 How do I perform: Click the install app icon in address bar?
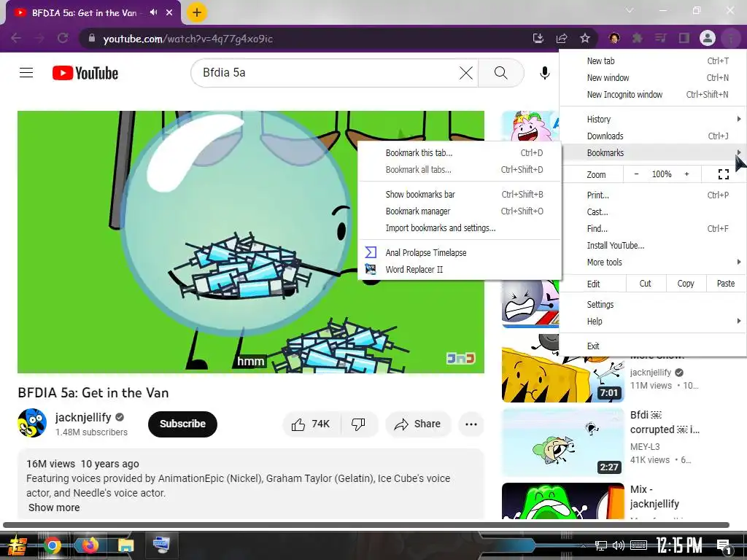point(538,38)
